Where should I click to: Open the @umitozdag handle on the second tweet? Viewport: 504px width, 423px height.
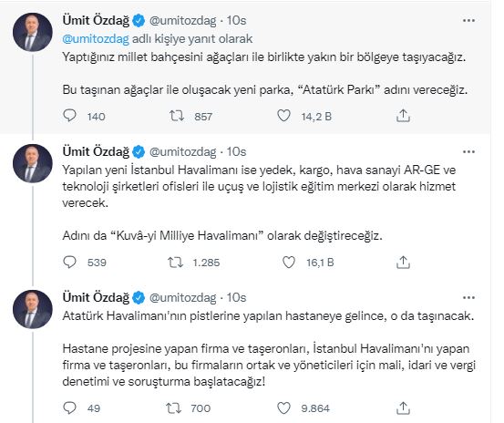tap(183, 151)
